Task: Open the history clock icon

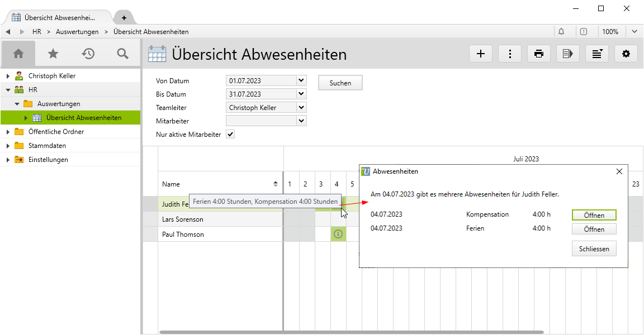Action: click(88, 54)
